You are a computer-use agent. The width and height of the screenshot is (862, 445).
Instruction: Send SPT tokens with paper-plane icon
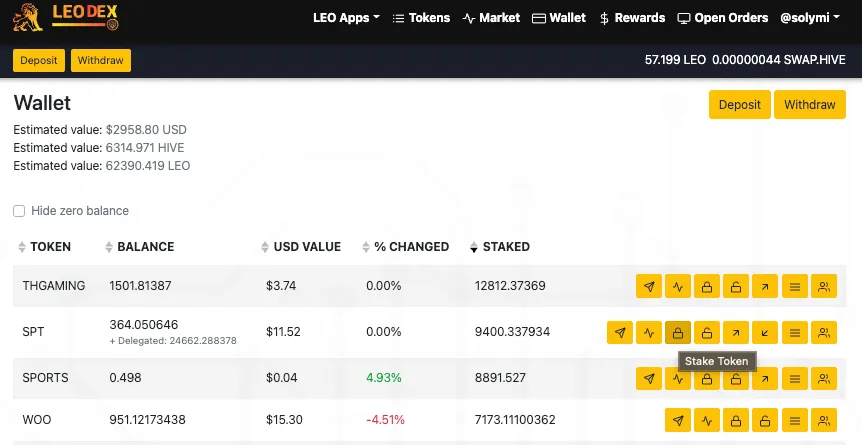click(620, 332)
